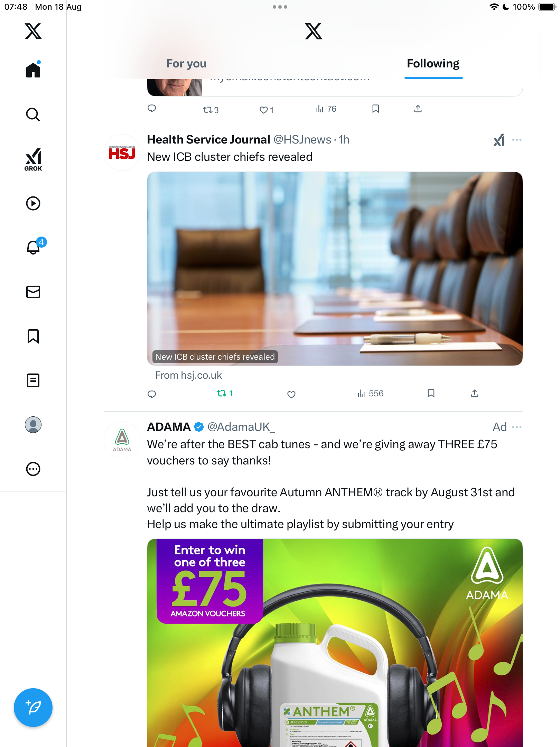Switch to the For you tab
The width and height of the screenshot is (560, 747).
click(186, 64)
